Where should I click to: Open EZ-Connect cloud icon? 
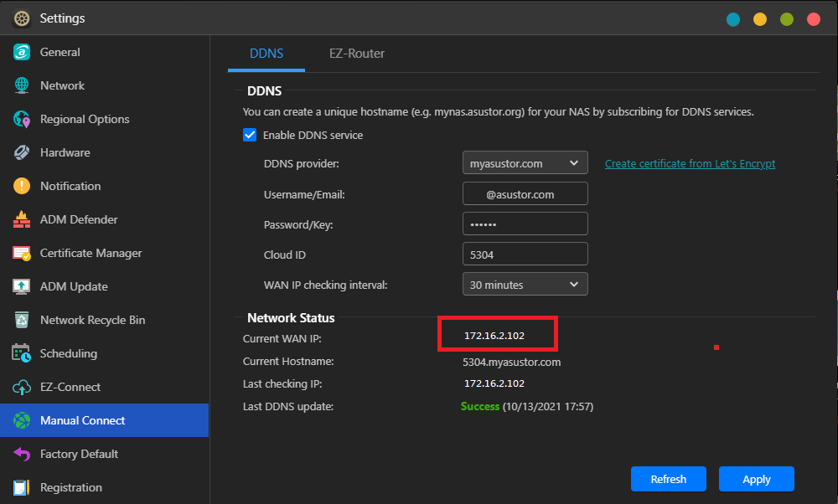pyautogui.click(x=22, y=387)
